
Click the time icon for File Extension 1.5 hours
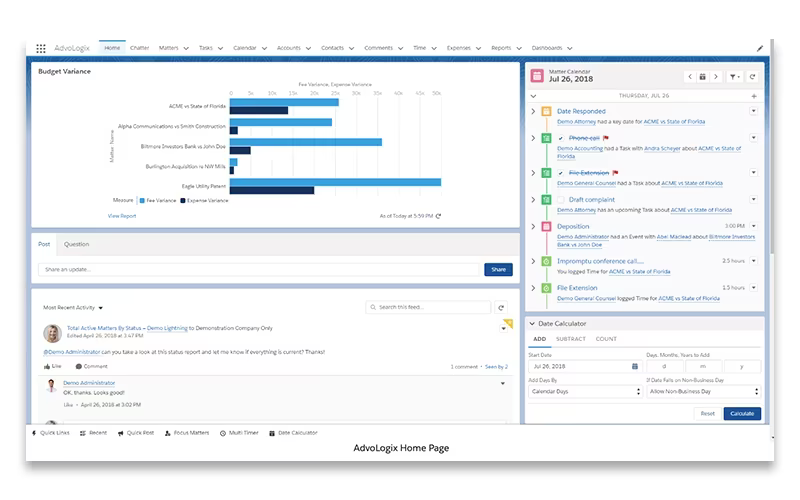point(546,288)
